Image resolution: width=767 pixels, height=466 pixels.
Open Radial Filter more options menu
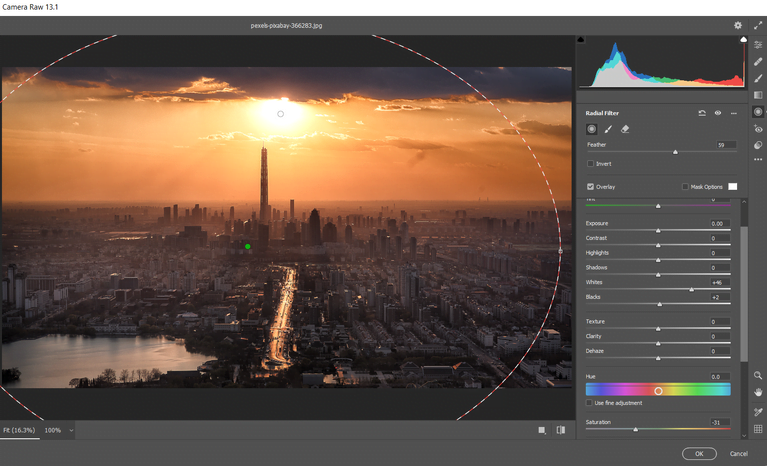coord(734,113)
